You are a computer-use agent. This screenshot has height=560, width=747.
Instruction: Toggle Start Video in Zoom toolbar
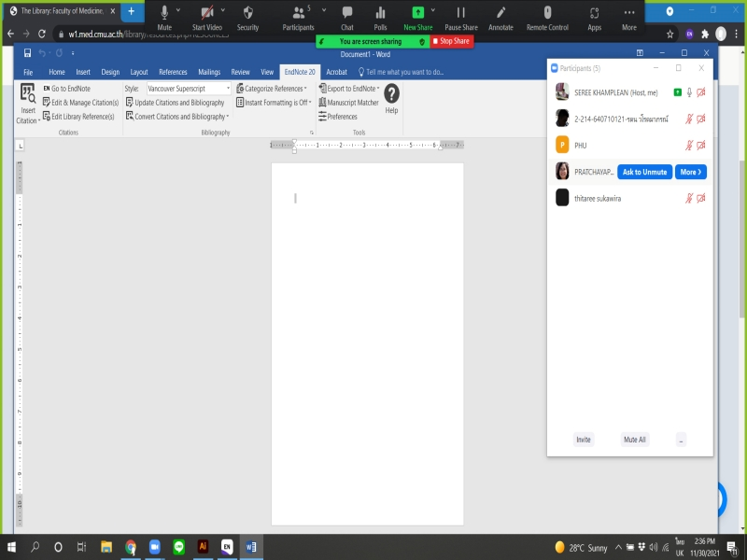tap(206, 14)
